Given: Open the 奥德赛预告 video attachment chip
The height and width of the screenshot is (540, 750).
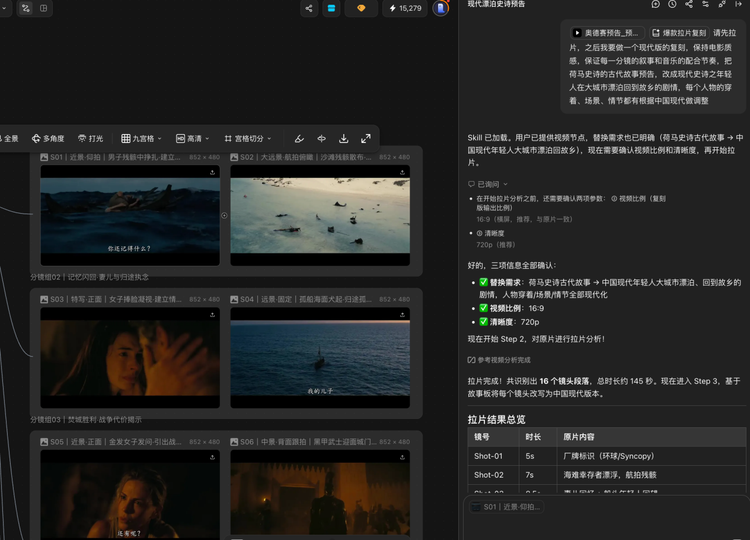Looking at the screenshot, I should tap(607, 33).
